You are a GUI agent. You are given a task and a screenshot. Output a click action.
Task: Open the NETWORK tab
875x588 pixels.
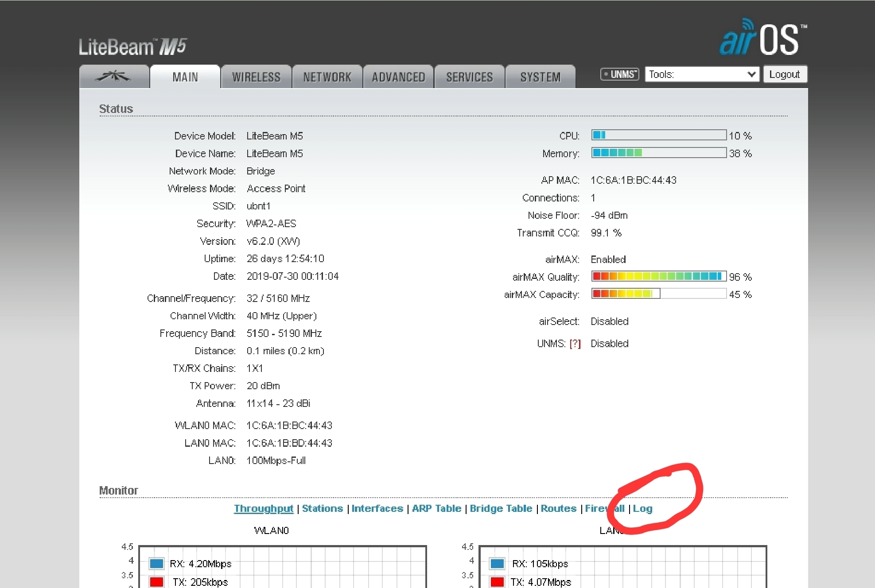coord(327,77)
